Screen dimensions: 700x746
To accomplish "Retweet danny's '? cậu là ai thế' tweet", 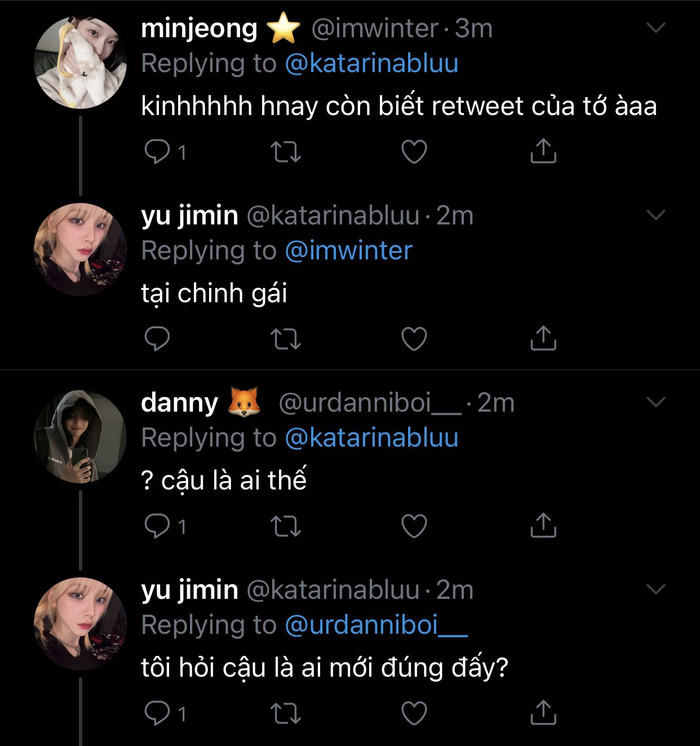I will 286,526.
